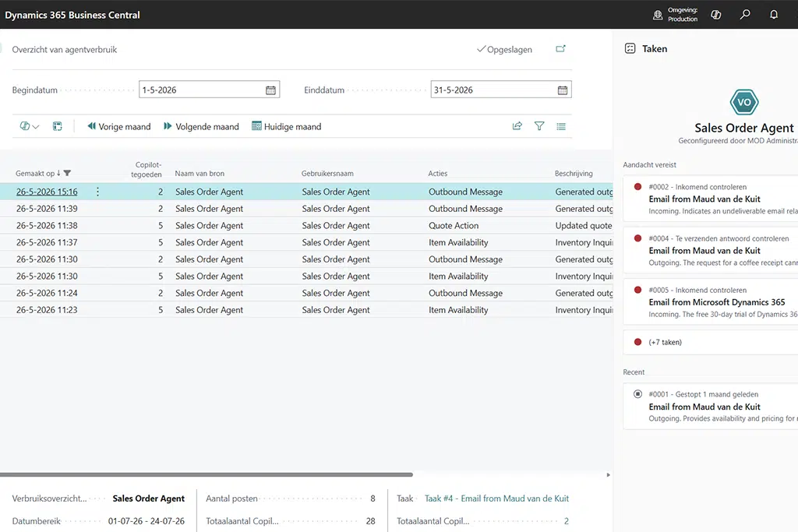Select the 26-5-2026 11:37 row date

pyautogui.click(x=47, y=242)
